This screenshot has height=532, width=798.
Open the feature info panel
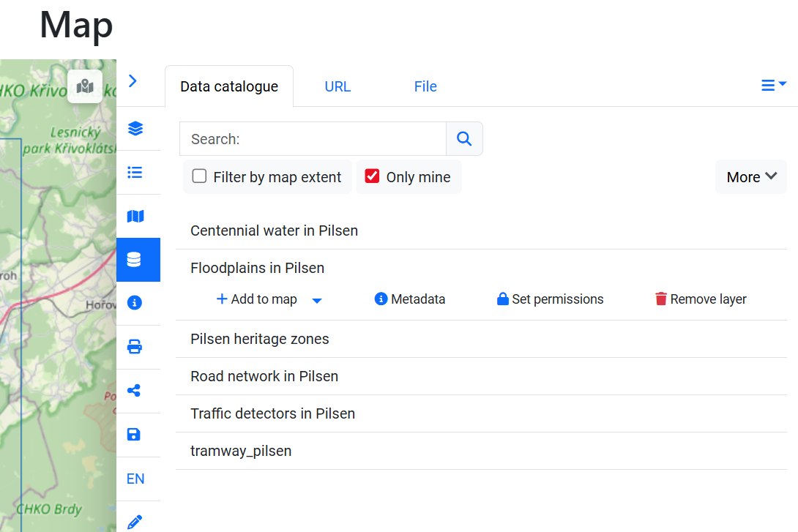coord(135,302)
